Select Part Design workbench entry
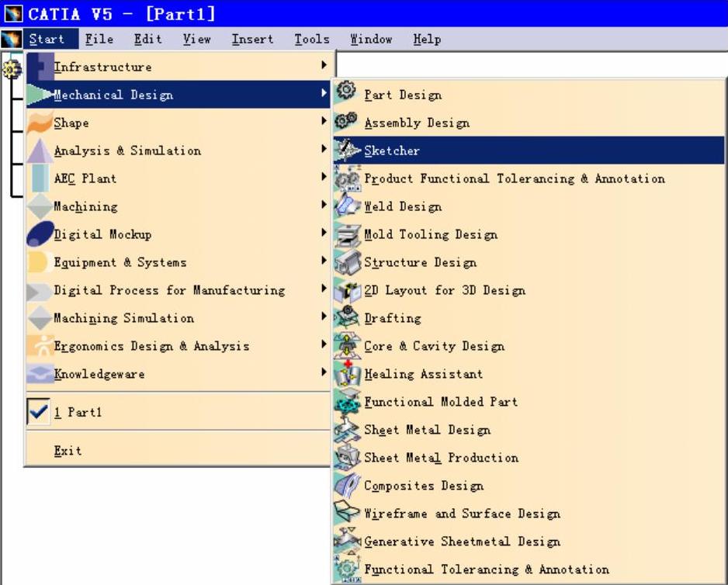The image size is (728, 585). tap(529, 95)
